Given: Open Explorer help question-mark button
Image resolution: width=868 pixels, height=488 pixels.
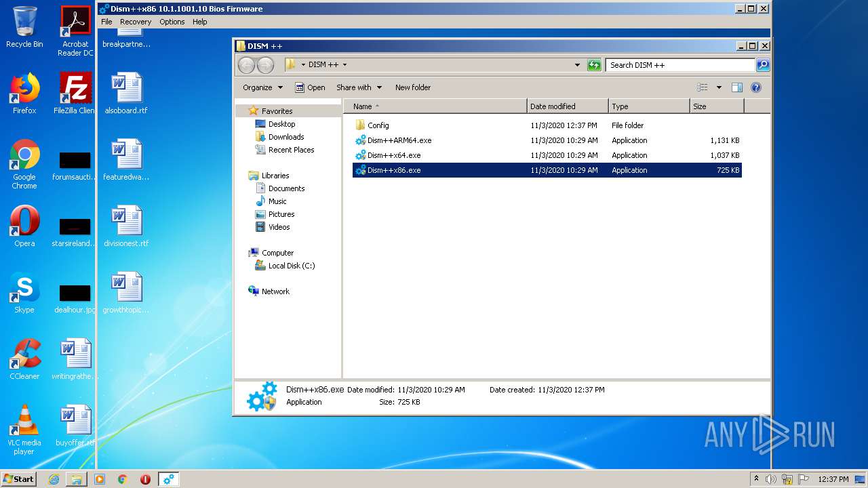Looking at the screenshot, I should 756,87.
